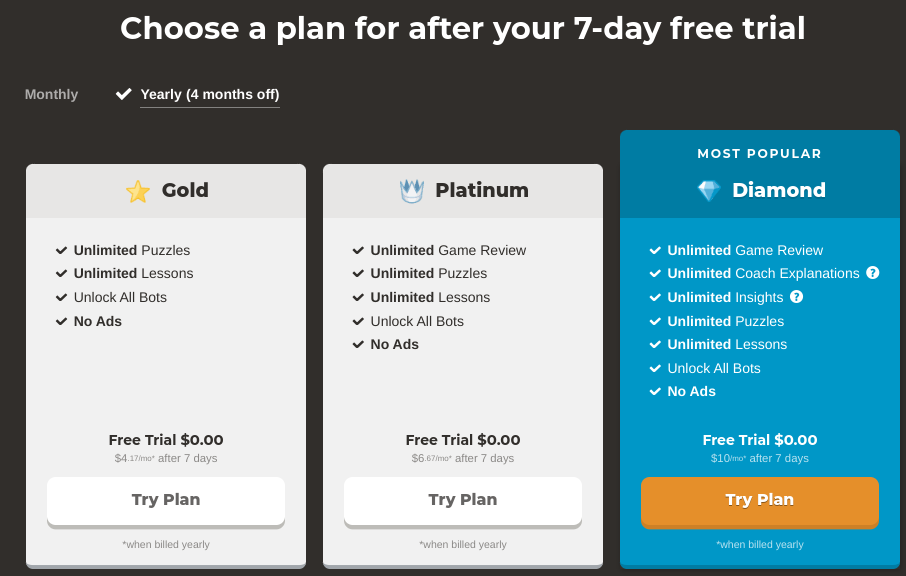Open Insights help question mark icon

pos(797,297)
